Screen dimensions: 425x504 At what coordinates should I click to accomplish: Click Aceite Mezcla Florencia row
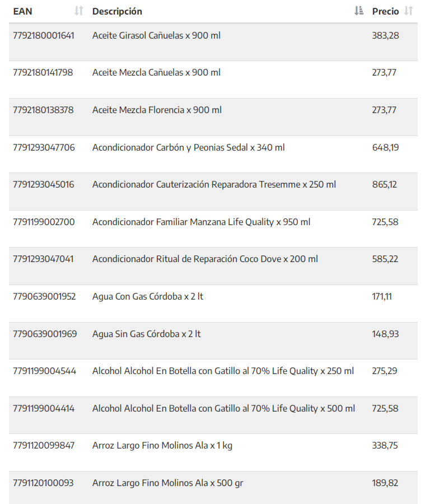tap(157, 110)
